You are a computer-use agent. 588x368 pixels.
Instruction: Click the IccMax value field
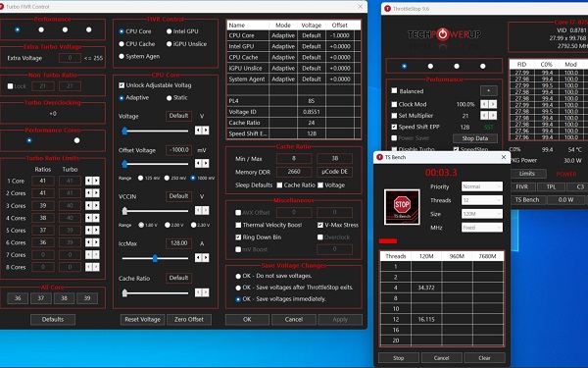[x=179, y=243]
